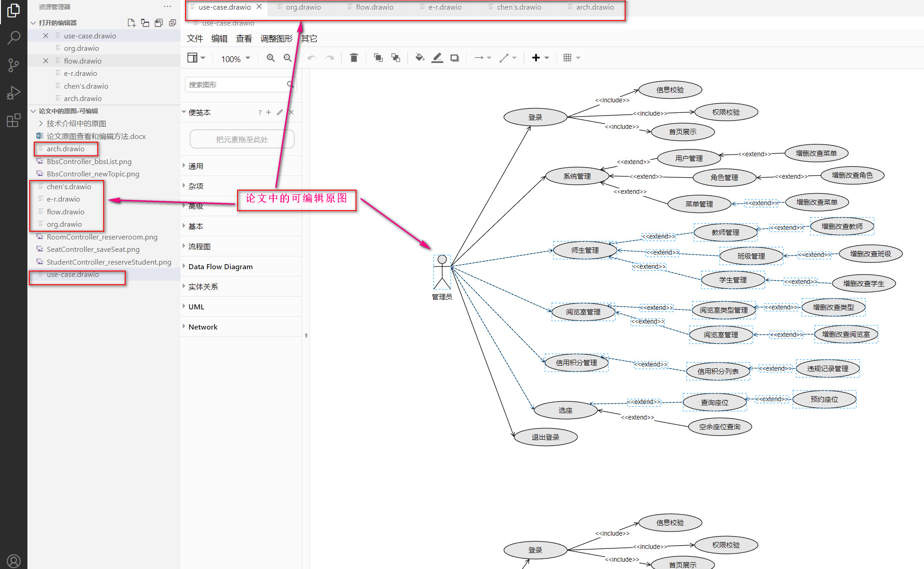Image resolution: width=924 pixels, height=569 pixels.
Task: Click the delete trash icon
Action: pos(354,58)
